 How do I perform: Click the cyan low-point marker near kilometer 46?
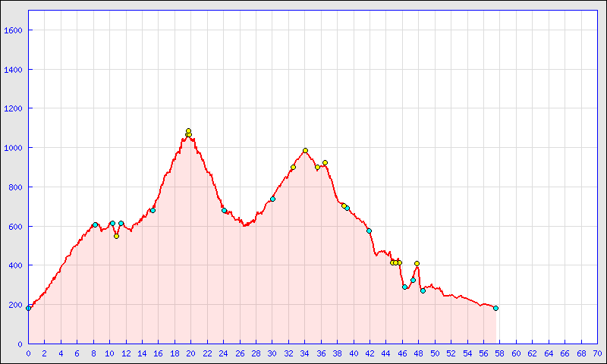405,287
